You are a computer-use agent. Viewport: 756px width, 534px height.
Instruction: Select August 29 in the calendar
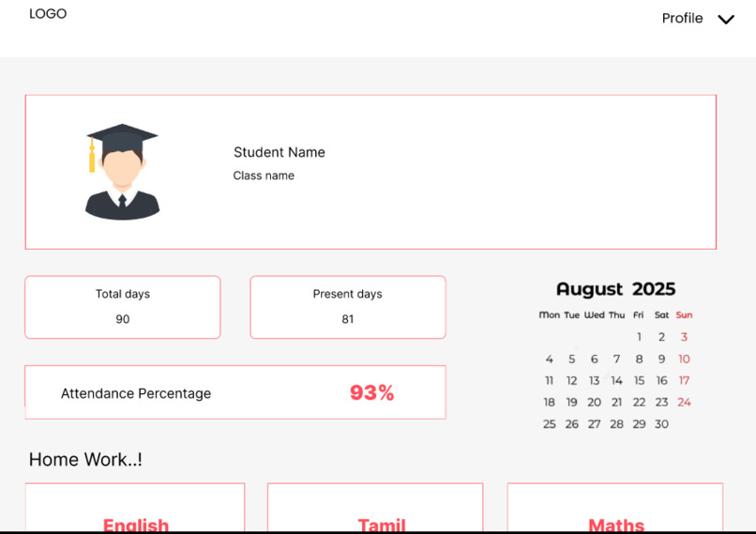[639, 424]
